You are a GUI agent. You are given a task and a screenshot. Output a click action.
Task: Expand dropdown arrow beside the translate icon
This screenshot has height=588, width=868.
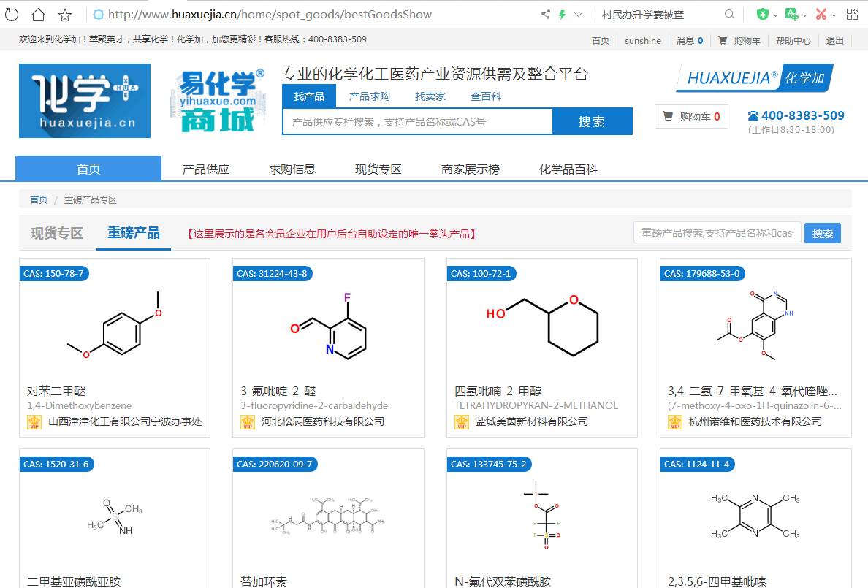coord(804,15)
